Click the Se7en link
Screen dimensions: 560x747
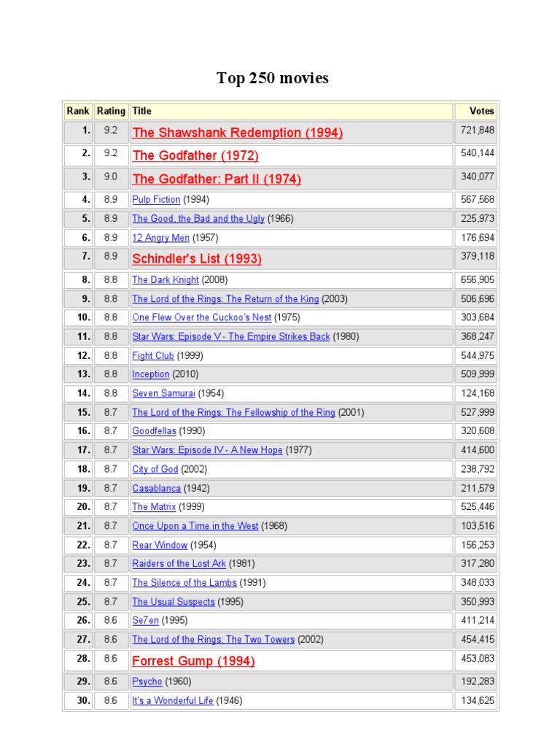pos(145,620)
